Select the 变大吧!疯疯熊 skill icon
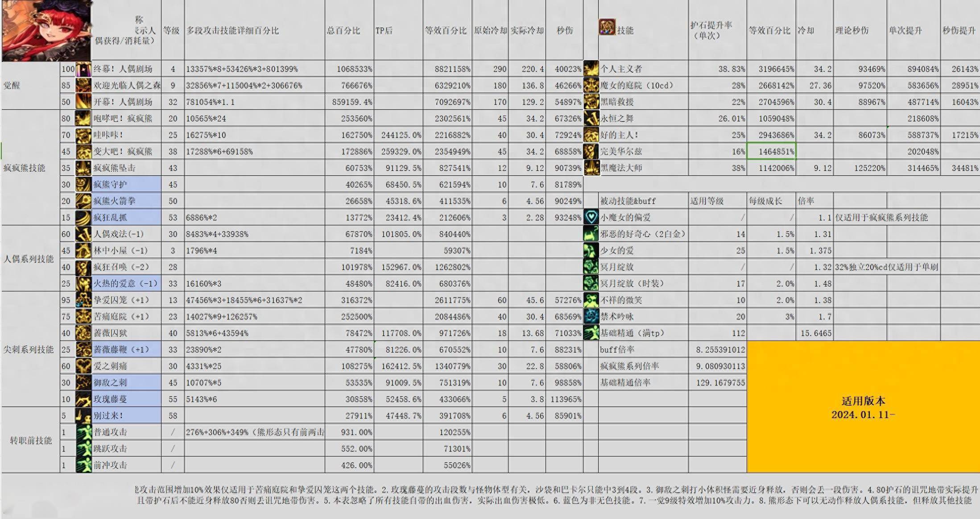Image resolution: width=980 pixels, height=519 pixels. pos(83,151)
